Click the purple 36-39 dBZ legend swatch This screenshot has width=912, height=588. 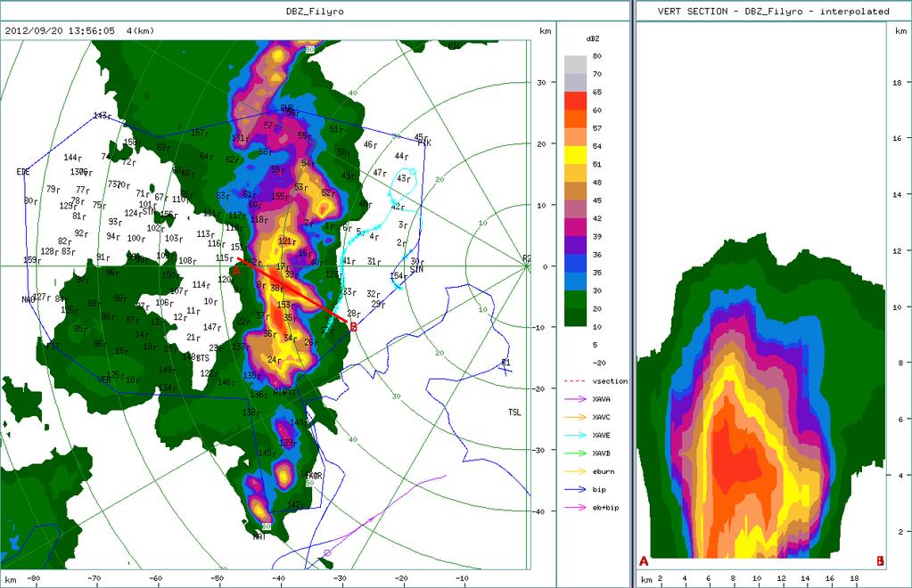pos(575,245)
